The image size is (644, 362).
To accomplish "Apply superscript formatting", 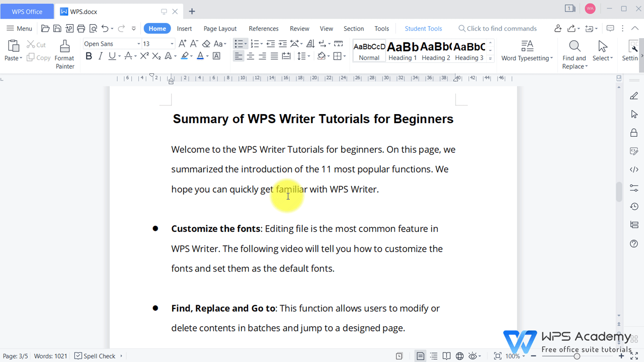I will pyautogui.click(x=144, y=56).
